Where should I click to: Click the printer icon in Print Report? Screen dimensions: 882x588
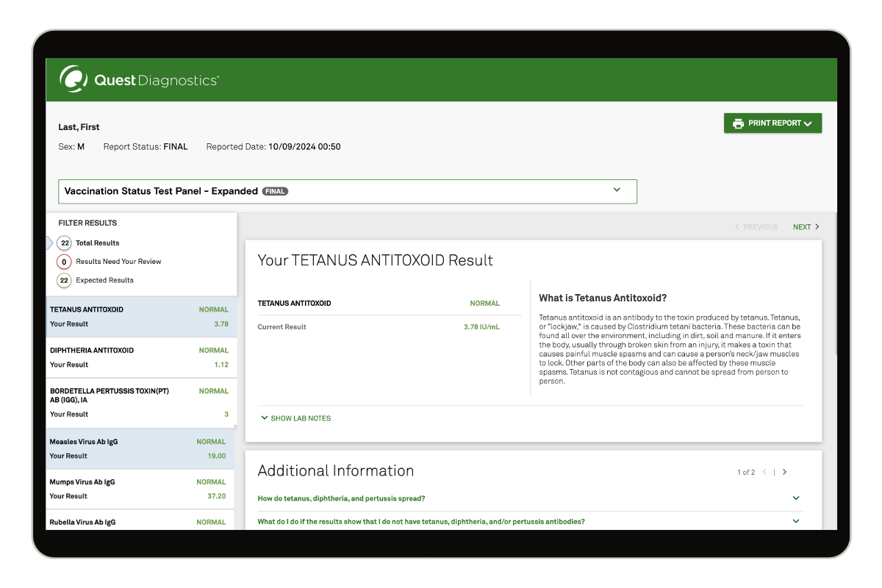point(738,123)
